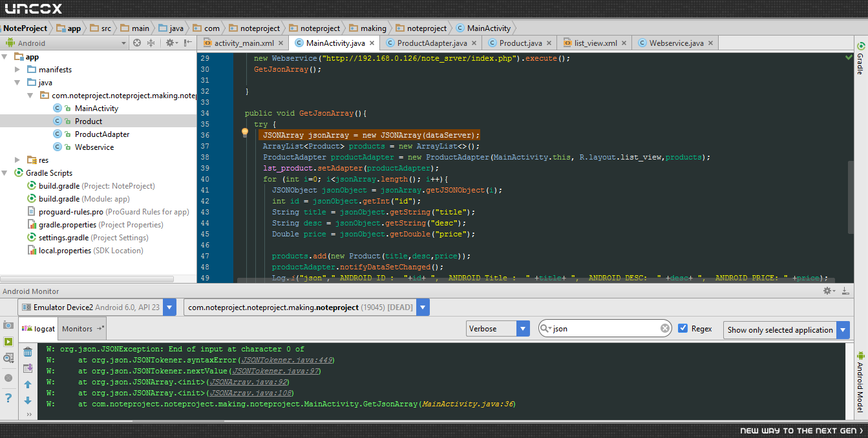Select Webservice class in project tree
Screen dimensions: 868x438
(94, 147)
